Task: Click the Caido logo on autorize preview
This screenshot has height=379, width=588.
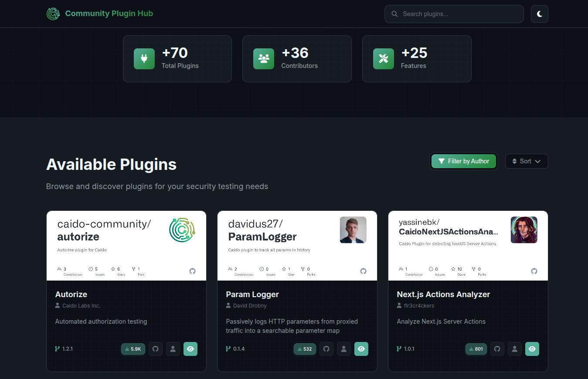Action: [x=182, y=230]
